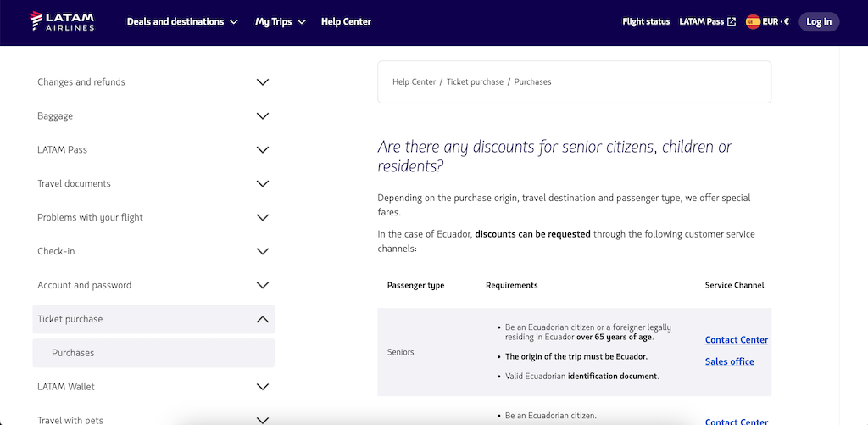Expand the Check-in section

[x=153, y=251]
